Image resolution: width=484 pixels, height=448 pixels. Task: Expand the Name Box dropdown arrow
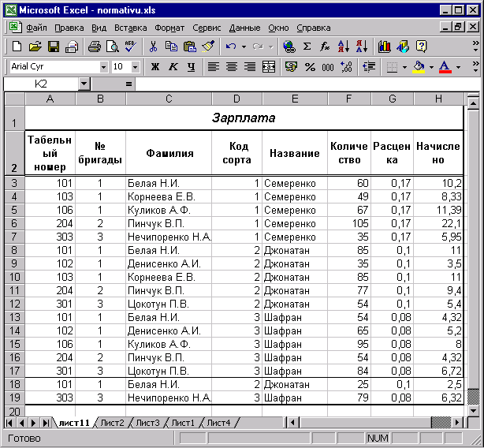coord(84,84)
